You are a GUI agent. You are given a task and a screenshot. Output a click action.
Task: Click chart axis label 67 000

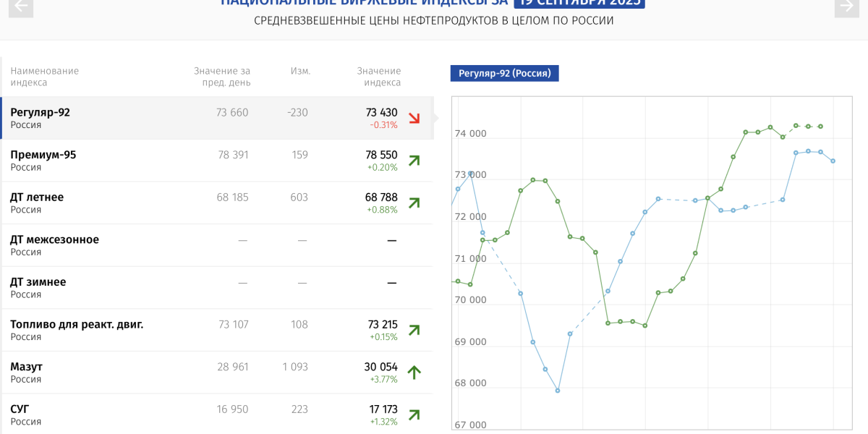tap(470, 425)
